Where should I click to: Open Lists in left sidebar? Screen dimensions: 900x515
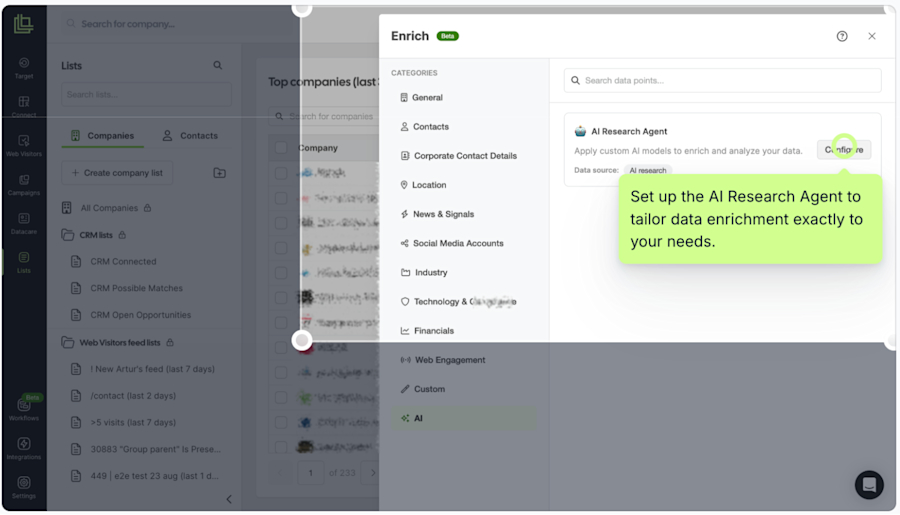tap(24, 262)
